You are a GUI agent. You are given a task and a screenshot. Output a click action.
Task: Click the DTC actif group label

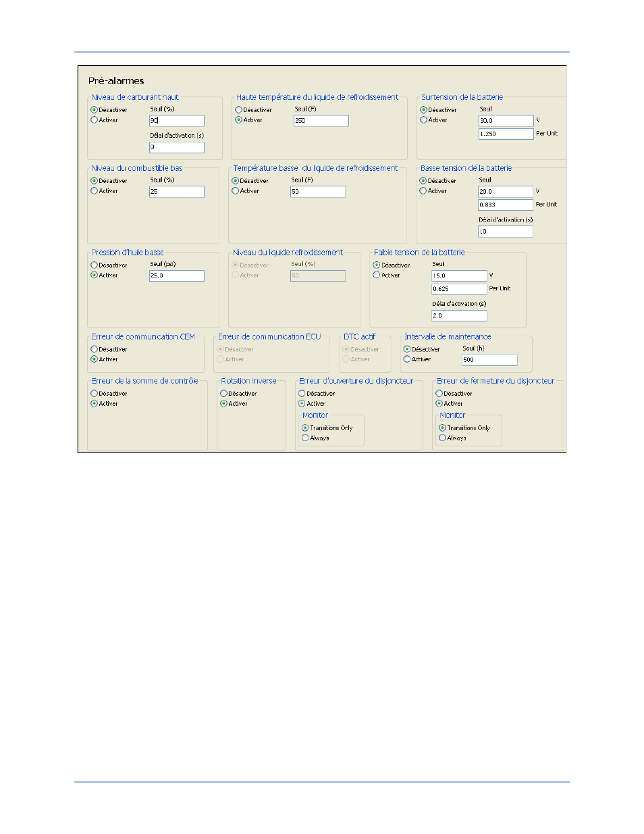[359, 337]
